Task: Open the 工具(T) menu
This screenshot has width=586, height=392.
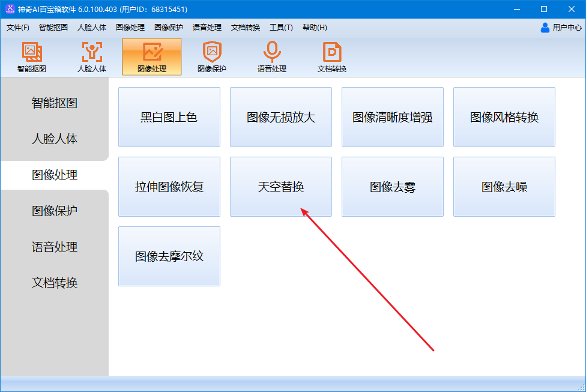Action: (281, 28)
